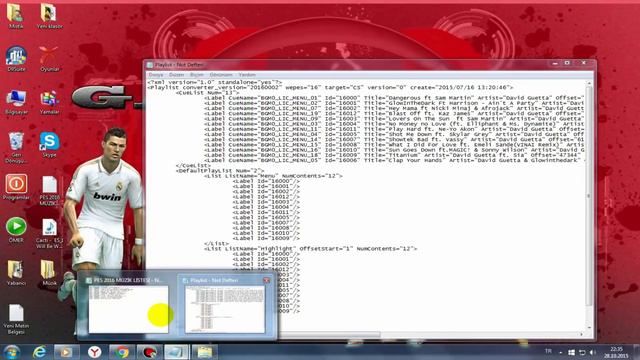The width and height of the screenshot is (640, 360).
Task: Click the scroll-up arrow in Notepad
Action: tap(589, 83)
